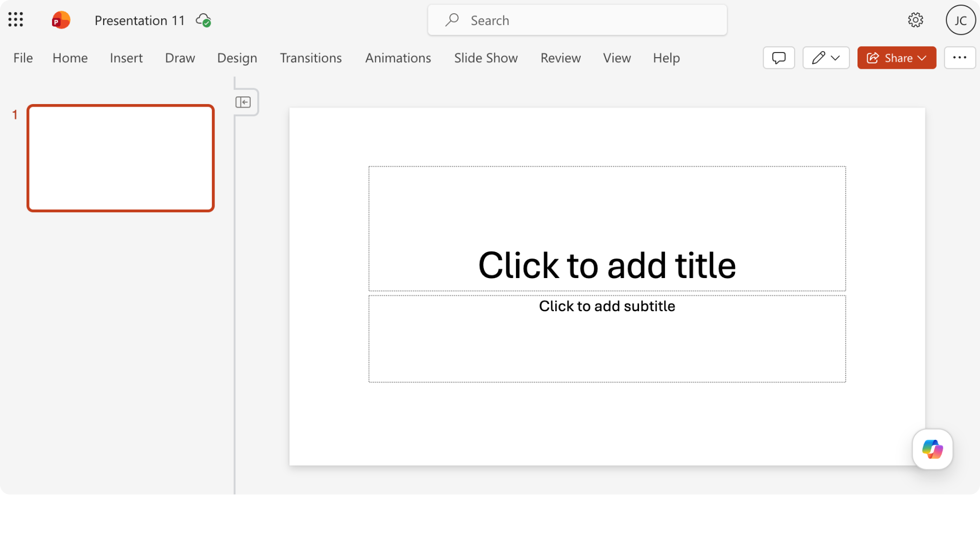Launch the Copilot assistant
980x551 pixels.
click(x=933, y=449)
